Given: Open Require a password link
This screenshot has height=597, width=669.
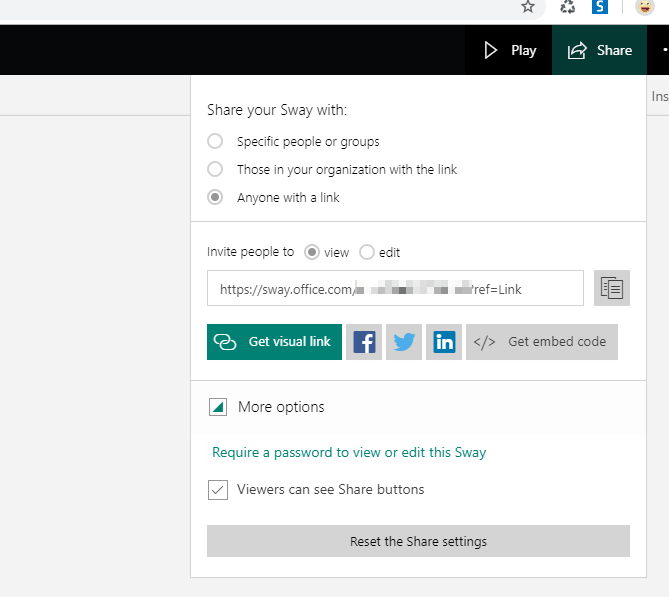Looking at the screenshot, I should tap(349, 453).
